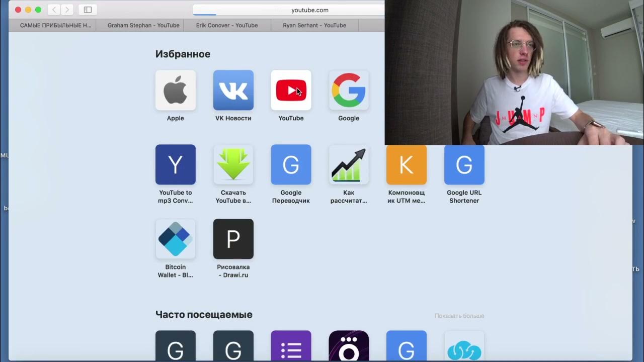
Task: Click the green full screen window button
Action: 38,10
